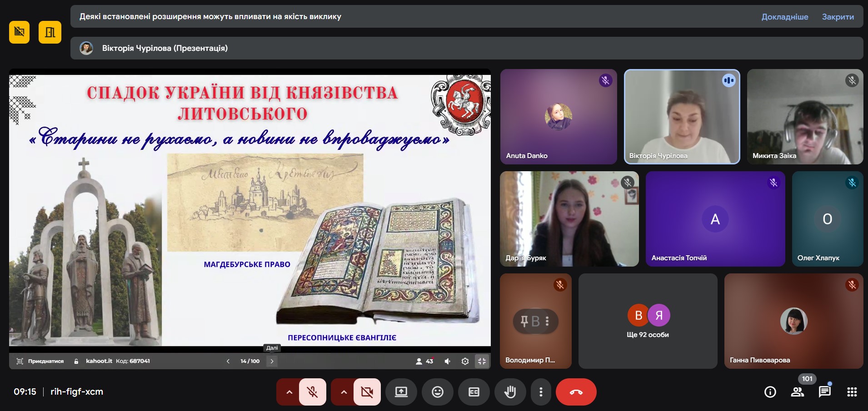The image size is (868, 411).
Task: Open participants list icon (101)
Action: [x=798, y=392]
